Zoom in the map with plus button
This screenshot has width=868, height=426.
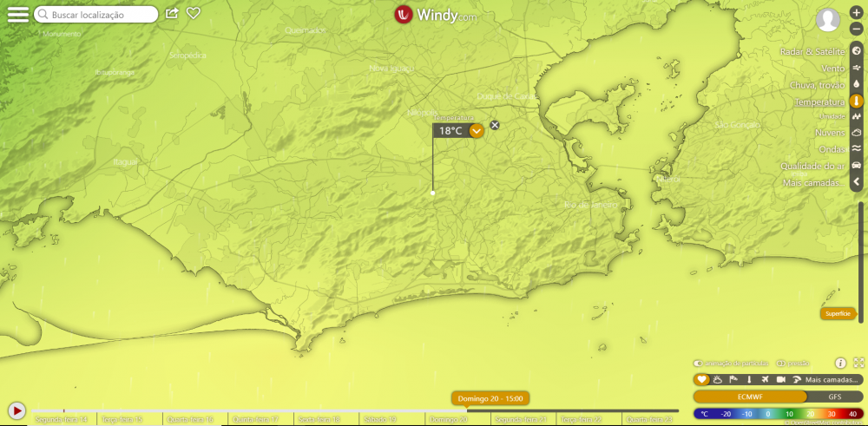point(856,13)
